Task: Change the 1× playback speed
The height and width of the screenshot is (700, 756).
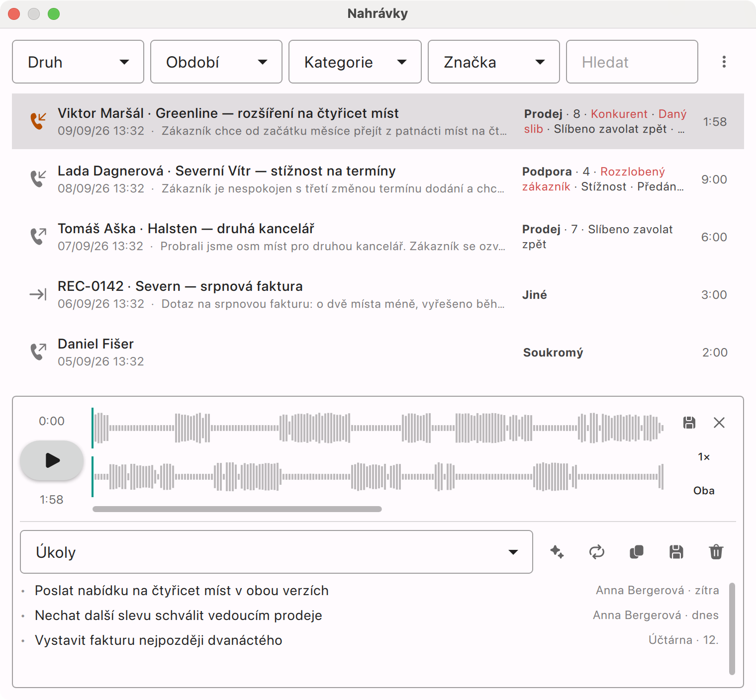Action: pyautogui.click(x=704, y=457)
